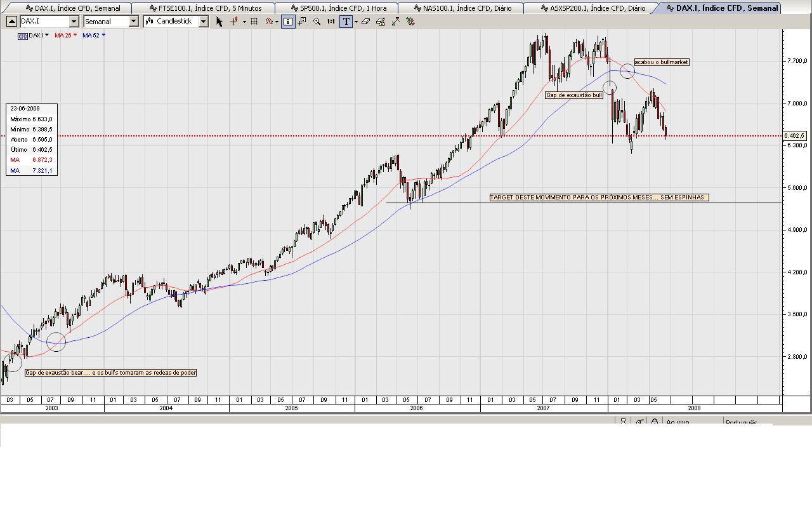The height and width of the screenshot is (508, 812).
Task: Select the active DAX.I Semanal tab
Action: tap(721, 8)
